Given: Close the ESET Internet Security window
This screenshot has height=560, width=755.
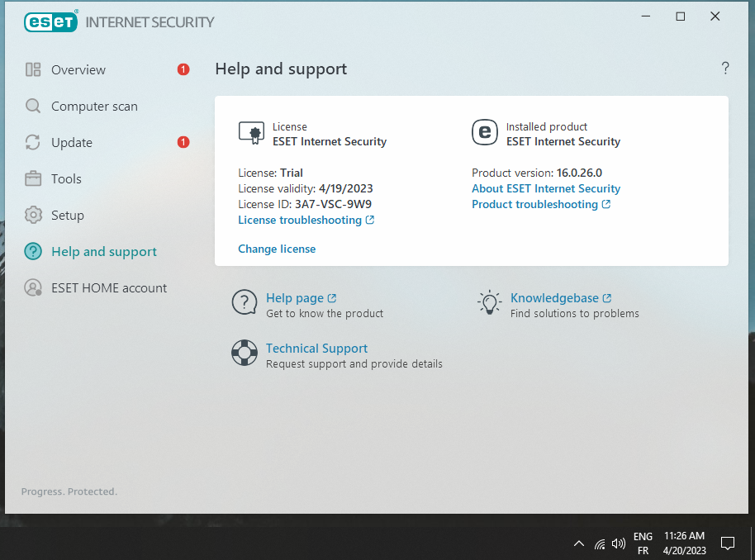Looking at the screenshot, I should pyautogui.click(x=715, y=17).
